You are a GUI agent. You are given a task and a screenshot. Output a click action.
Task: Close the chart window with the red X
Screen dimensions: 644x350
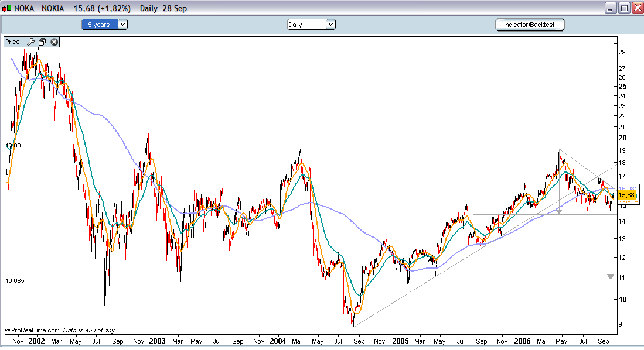click(638, 8)
